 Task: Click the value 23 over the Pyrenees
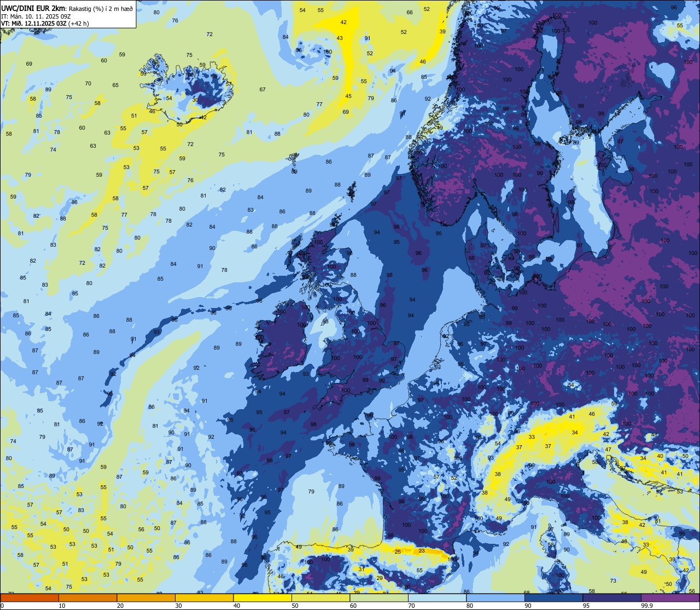click(422, 551)
